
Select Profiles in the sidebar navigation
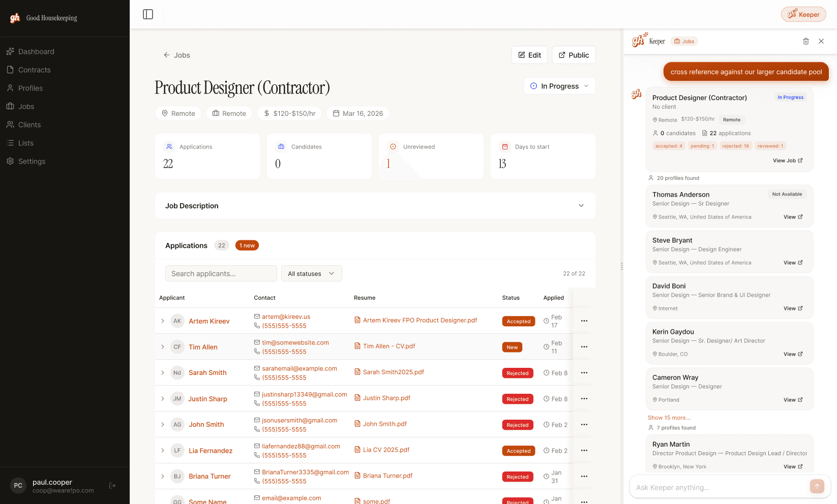click(29, 88)
